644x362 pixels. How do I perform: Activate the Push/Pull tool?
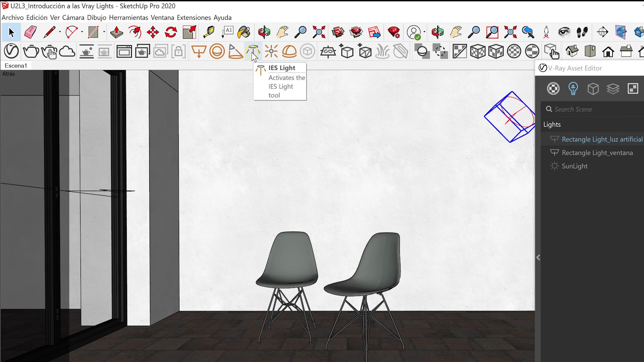click(x=116, y=32)
